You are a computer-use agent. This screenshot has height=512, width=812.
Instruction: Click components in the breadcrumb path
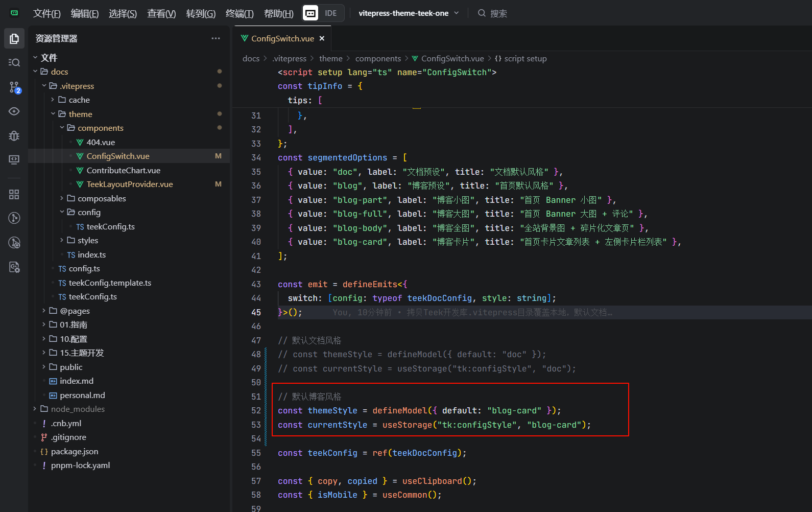(378, 58)
